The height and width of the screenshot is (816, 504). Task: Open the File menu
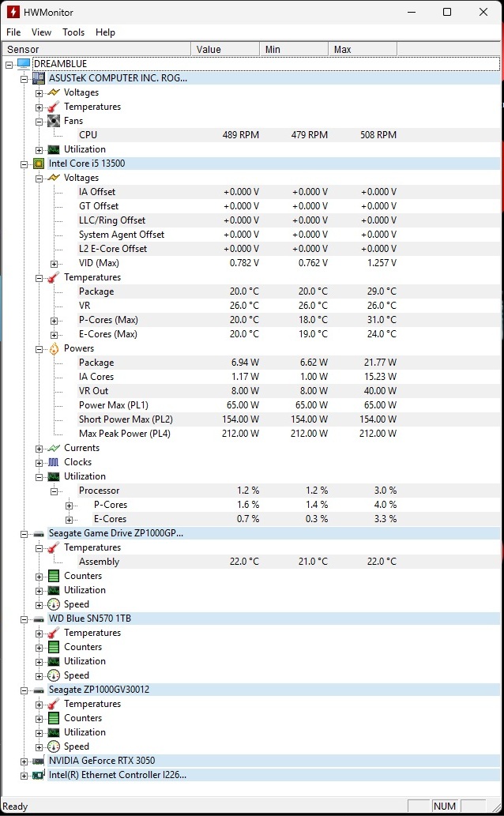tap(13, 32)
